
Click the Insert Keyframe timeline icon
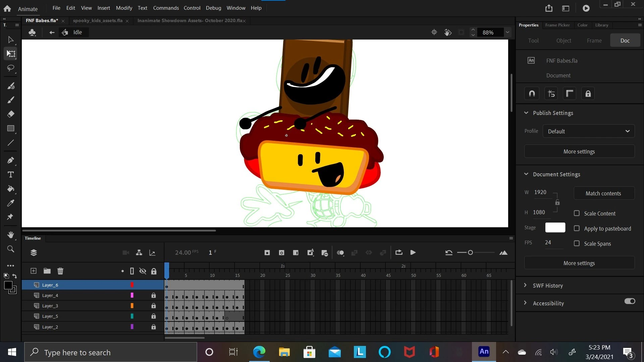tap(267, 253)
